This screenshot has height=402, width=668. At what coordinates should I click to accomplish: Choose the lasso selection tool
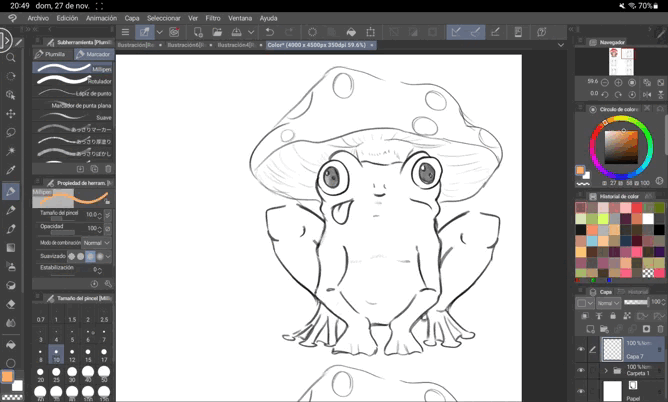tap(11, 132)
